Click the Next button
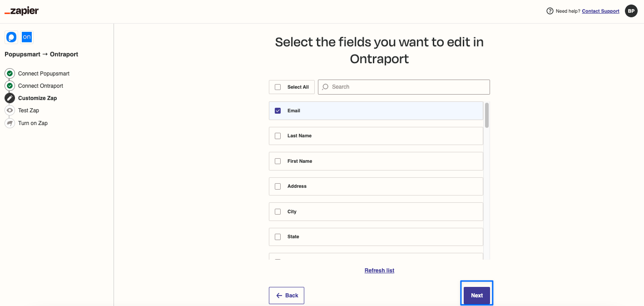This screenshot has width=644, height=306. pyautogui.click(x=477, y=295)
